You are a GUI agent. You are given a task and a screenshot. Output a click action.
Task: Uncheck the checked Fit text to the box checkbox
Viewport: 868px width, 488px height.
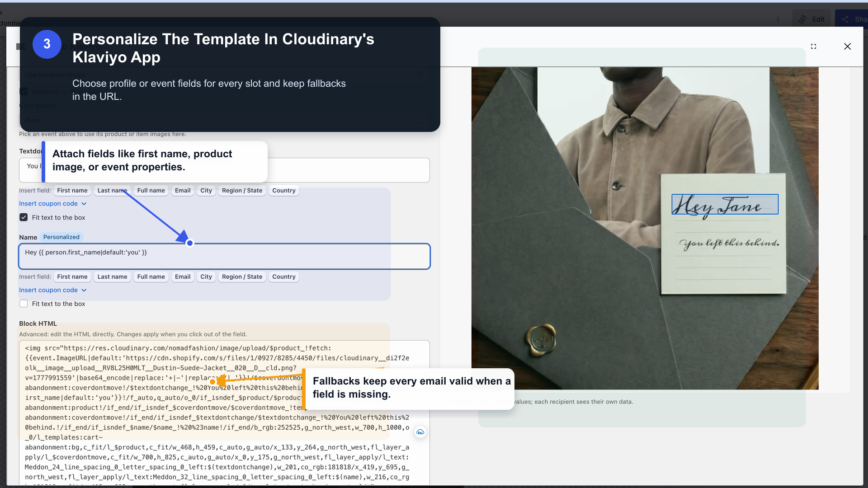pos(24,217)
